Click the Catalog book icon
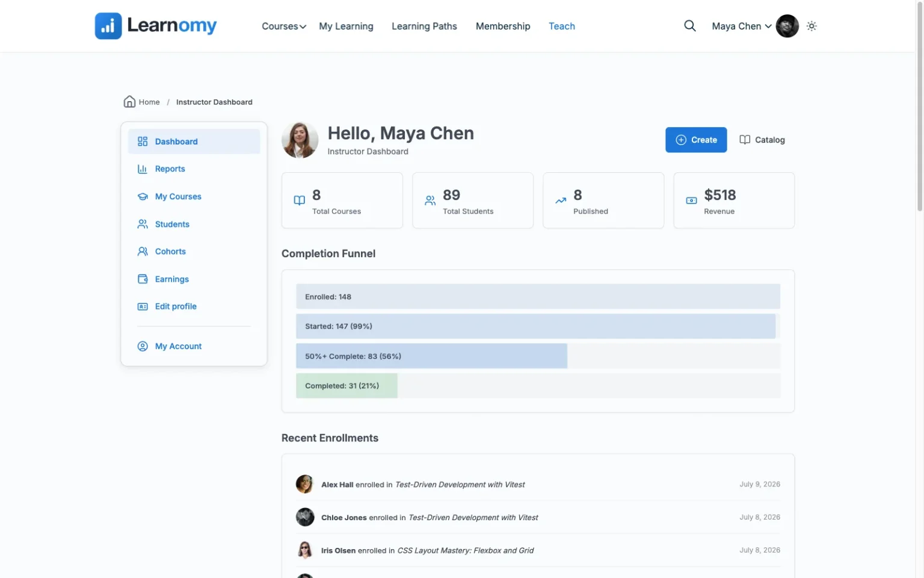Screen dimensions: 924x578 coord(745,140)
